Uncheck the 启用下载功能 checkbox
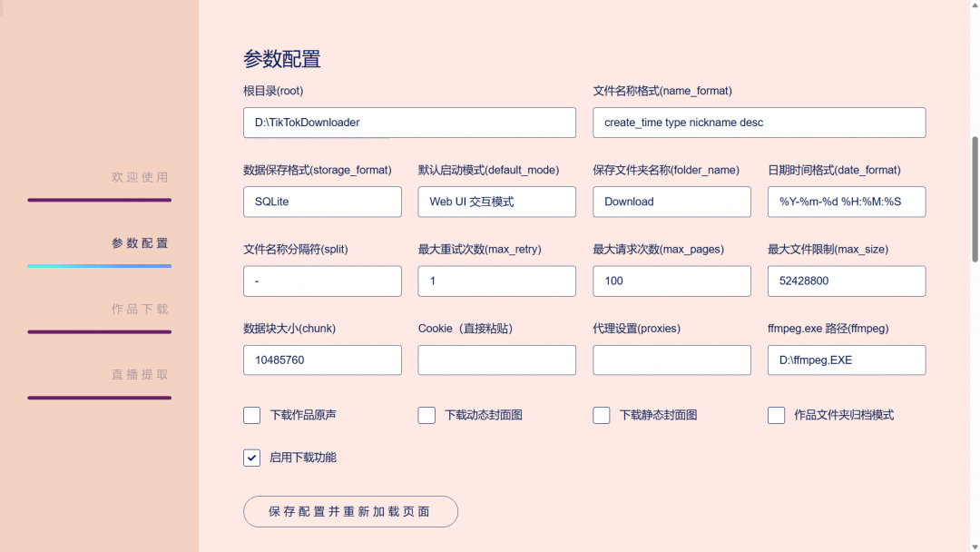 tap(252, 458)
